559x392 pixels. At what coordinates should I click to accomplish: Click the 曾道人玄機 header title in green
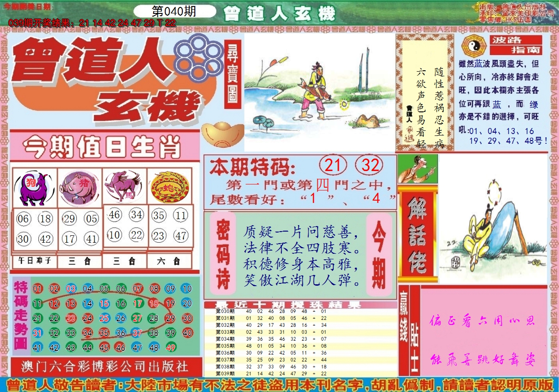(279, 14)
